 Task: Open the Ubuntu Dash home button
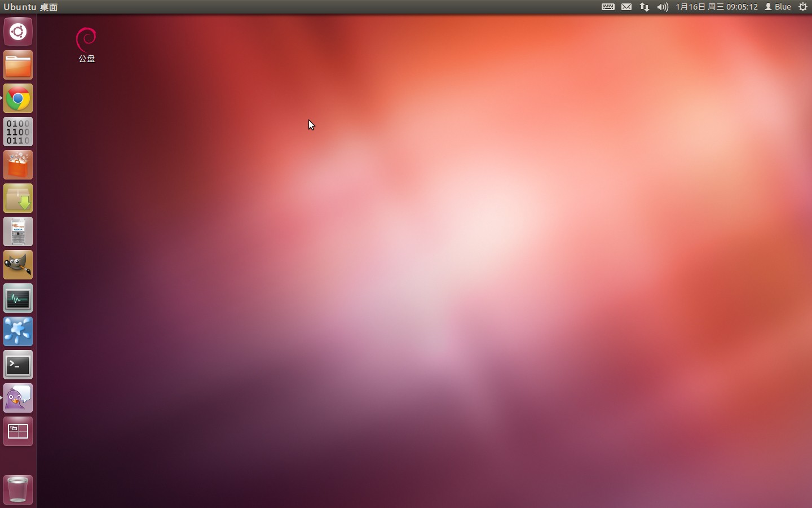[18, 32]
